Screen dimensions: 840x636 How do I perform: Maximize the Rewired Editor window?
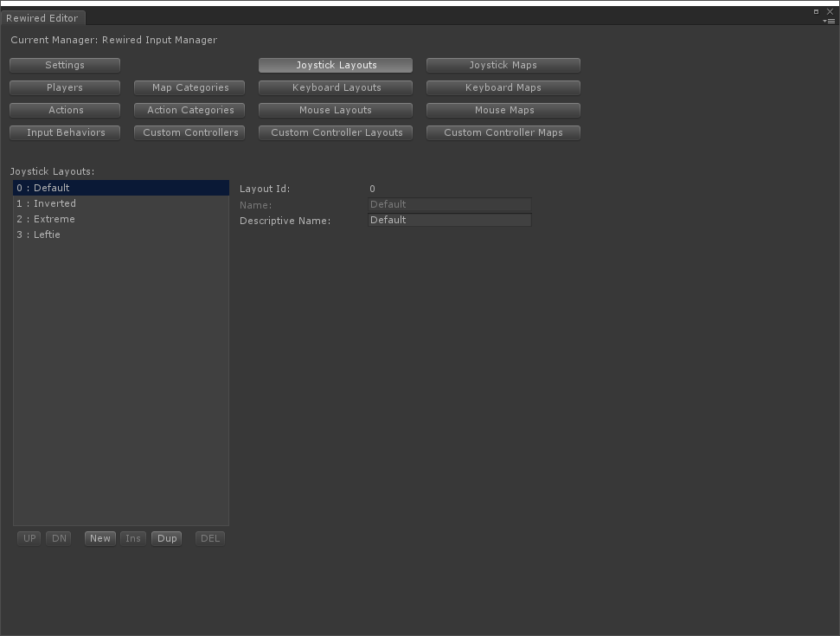coord(816,11)
